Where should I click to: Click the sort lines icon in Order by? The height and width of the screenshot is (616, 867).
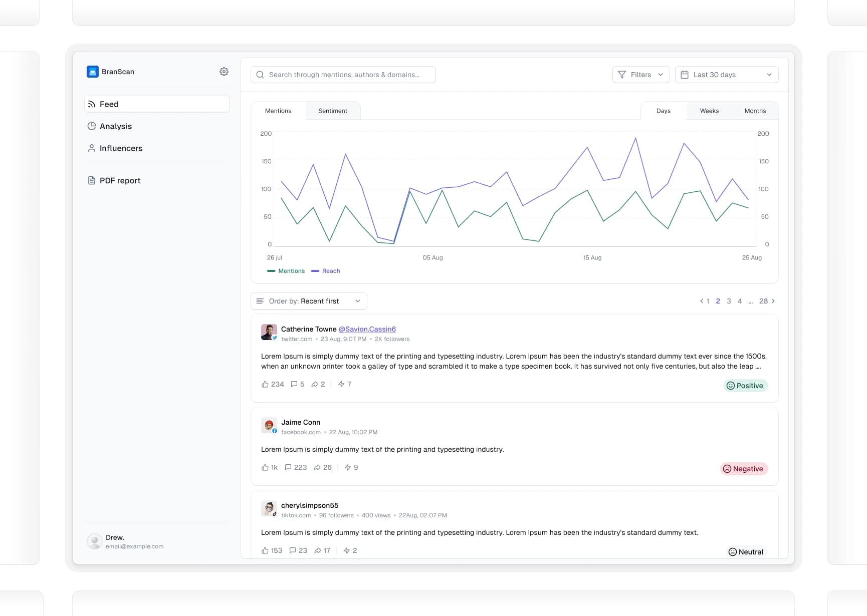coord(260,301)
